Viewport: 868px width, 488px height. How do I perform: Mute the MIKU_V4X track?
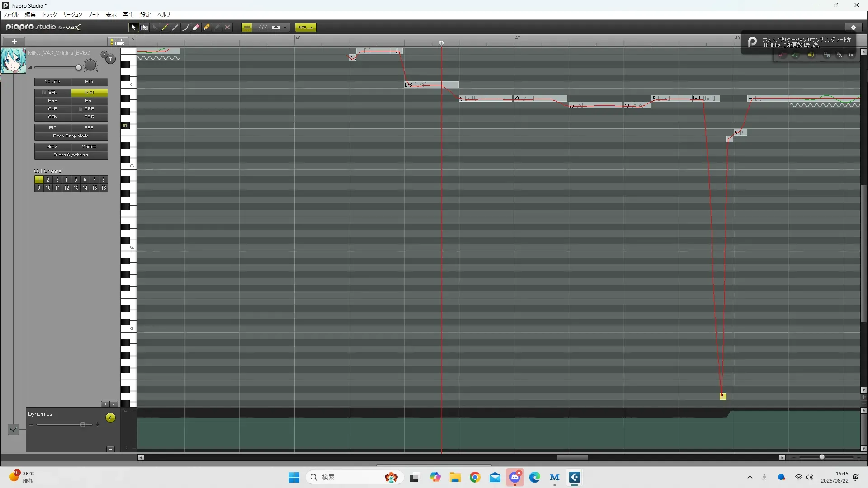point(110,59)
